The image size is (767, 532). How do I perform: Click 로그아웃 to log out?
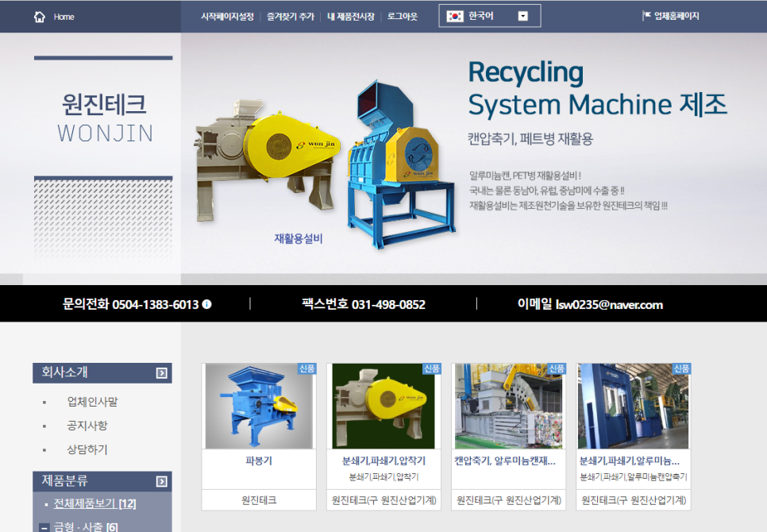tap(402, 16)
